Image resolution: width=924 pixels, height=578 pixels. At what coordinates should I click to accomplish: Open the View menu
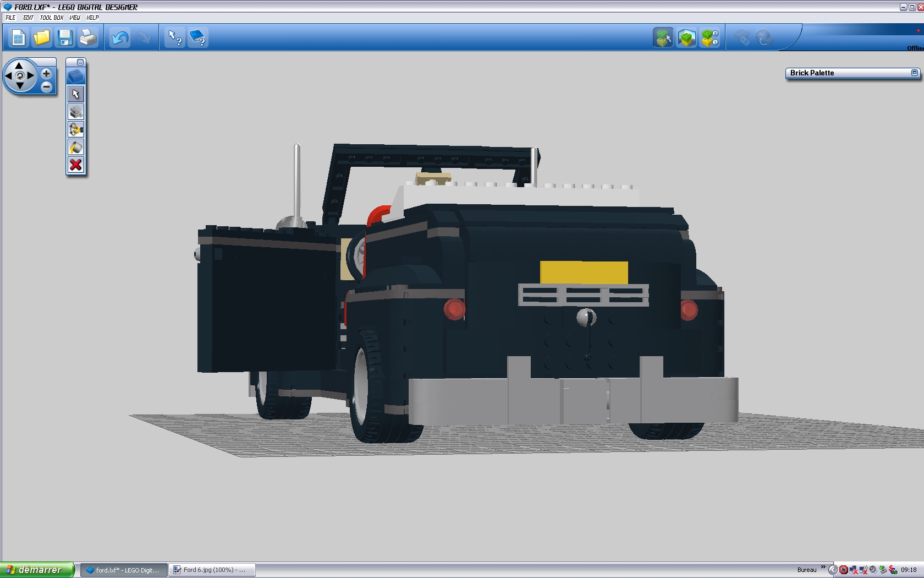75,18
